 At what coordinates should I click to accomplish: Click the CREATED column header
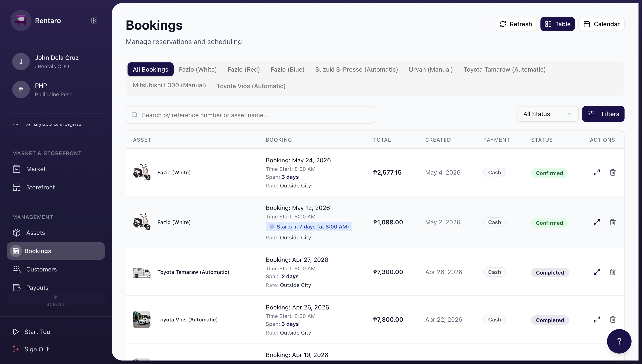(x=438, y=140)
